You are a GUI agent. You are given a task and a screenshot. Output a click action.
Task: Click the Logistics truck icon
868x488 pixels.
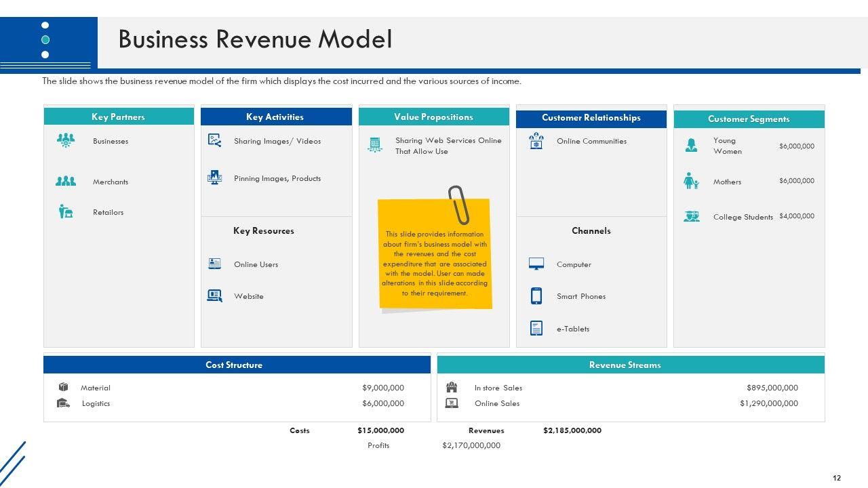tap(63, 403)
